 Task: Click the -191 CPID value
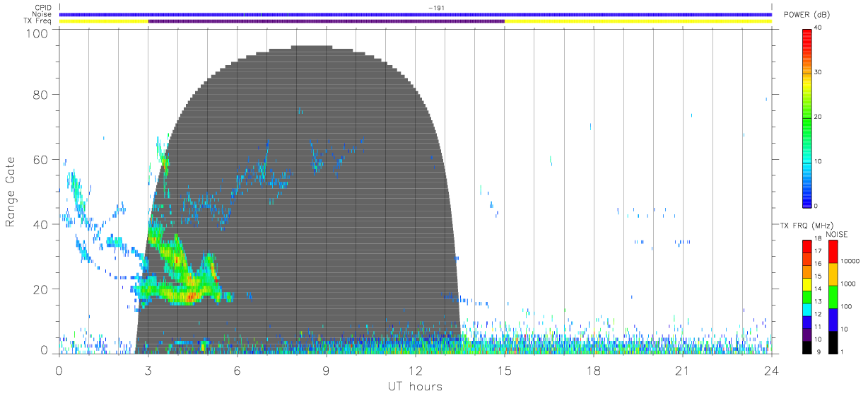[435, 8]
